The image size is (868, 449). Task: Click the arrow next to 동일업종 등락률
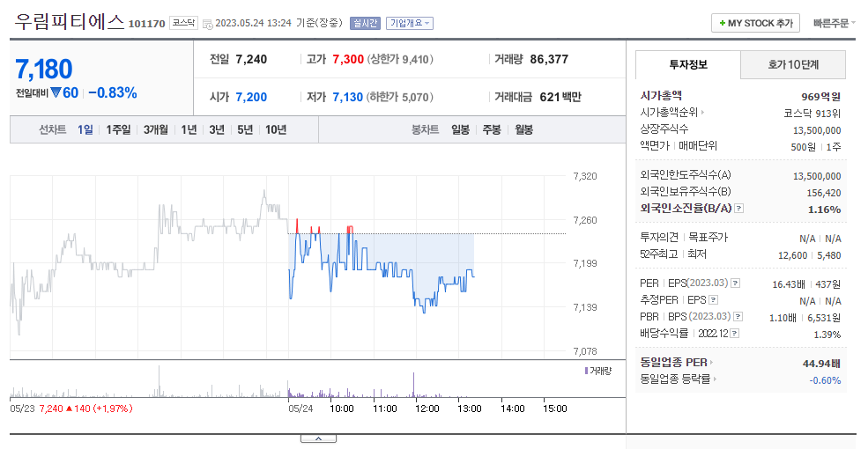[716, 379]
